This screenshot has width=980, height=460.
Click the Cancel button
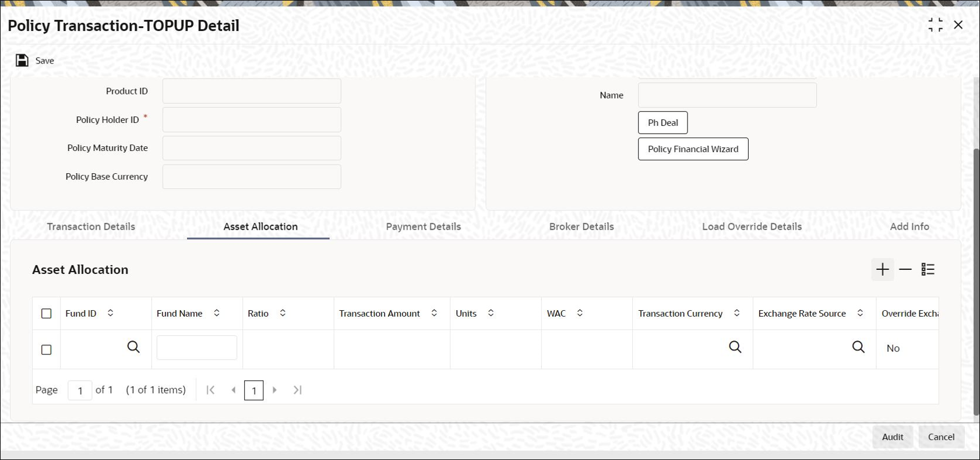[x=942, y=437]
